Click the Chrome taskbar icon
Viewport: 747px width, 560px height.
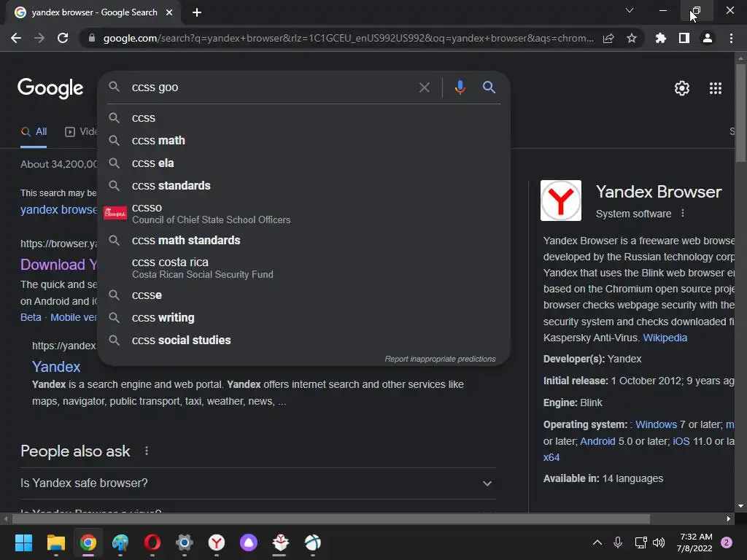[x=88, y=542]
